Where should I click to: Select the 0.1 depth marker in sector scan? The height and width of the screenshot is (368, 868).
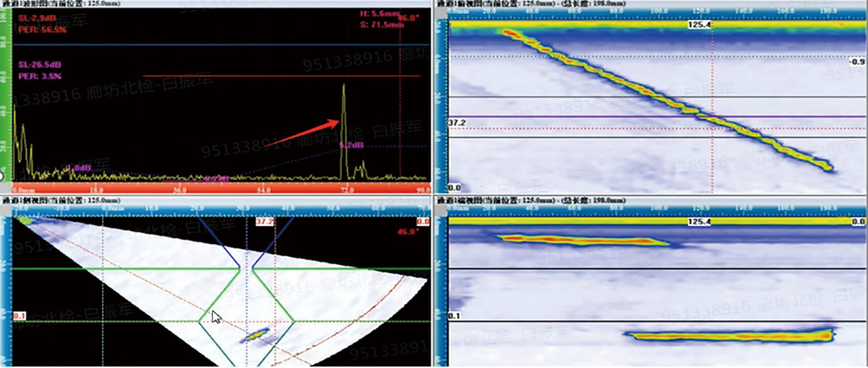pyautogui.click(x=19, y=317)
